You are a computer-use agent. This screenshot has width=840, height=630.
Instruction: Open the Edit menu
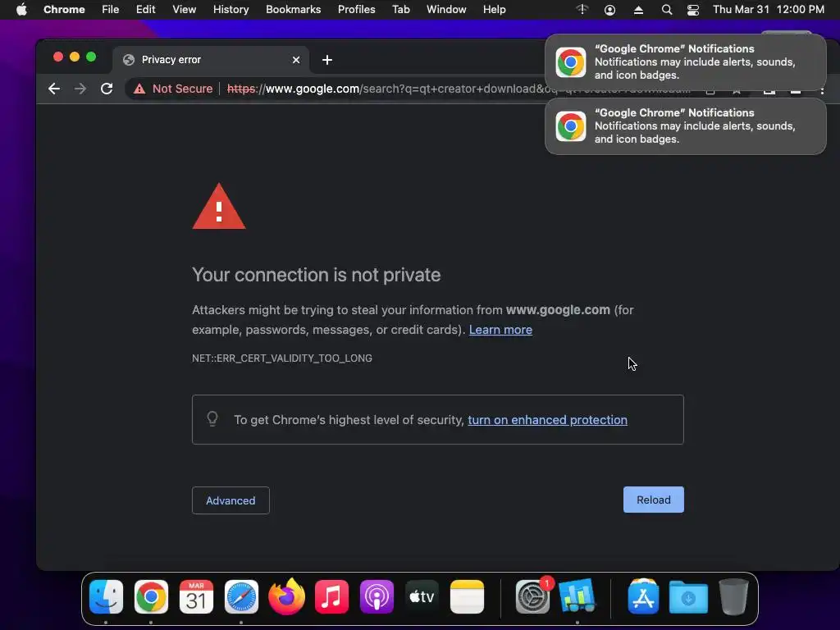(x=145, y=10)
